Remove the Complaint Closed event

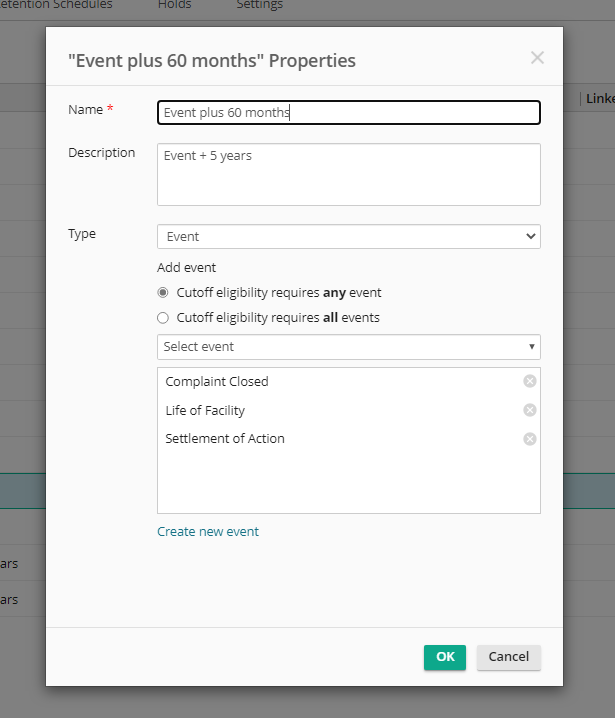pyautogui.click(x=530, y=381)
